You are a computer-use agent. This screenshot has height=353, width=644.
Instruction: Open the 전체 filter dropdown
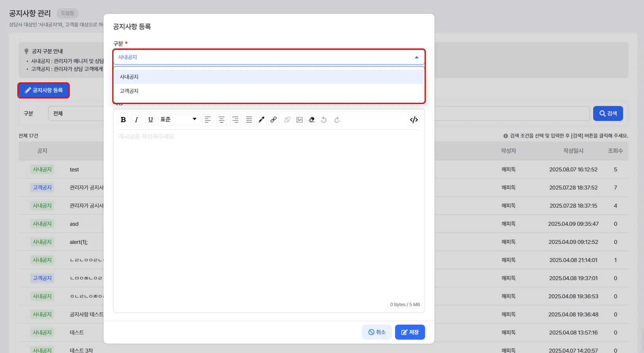point(76,113)
